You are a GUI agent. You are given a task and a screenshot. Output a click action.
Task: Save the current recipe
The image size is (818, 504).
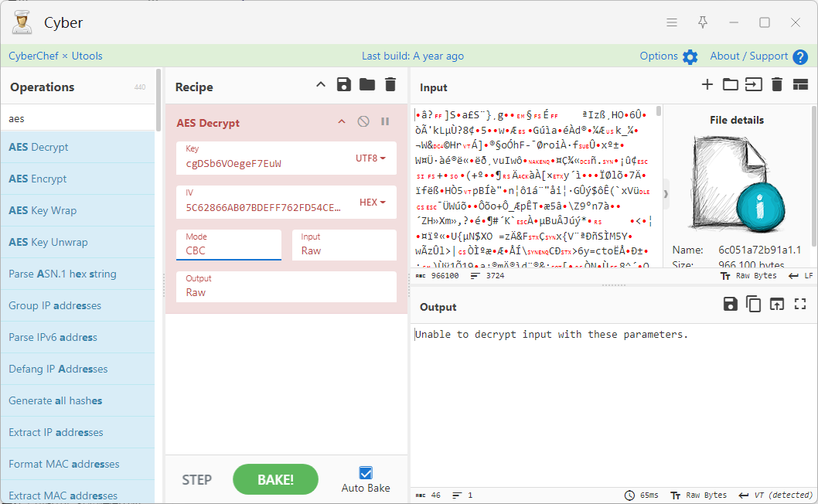pos(344,84)
